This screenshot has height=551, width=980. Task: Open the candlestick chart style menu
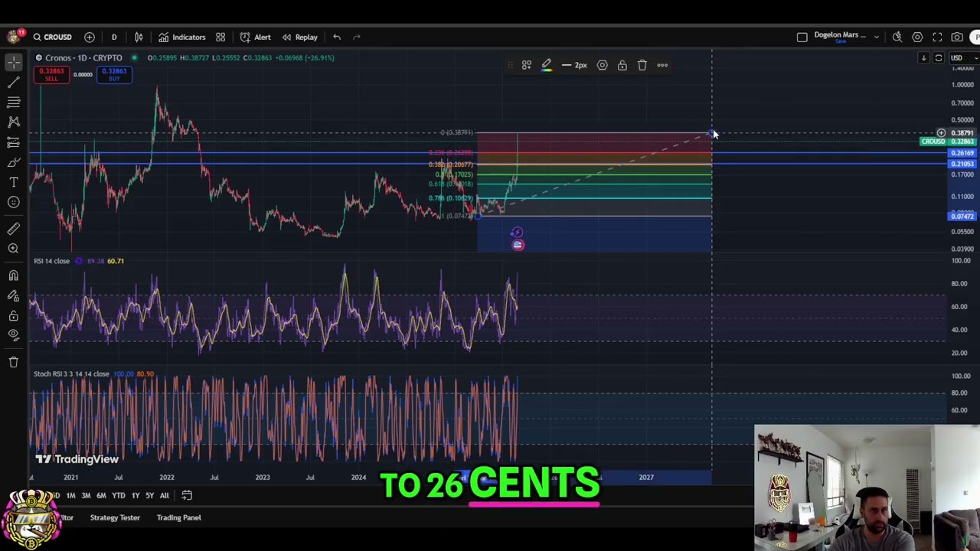click(139, 37)
